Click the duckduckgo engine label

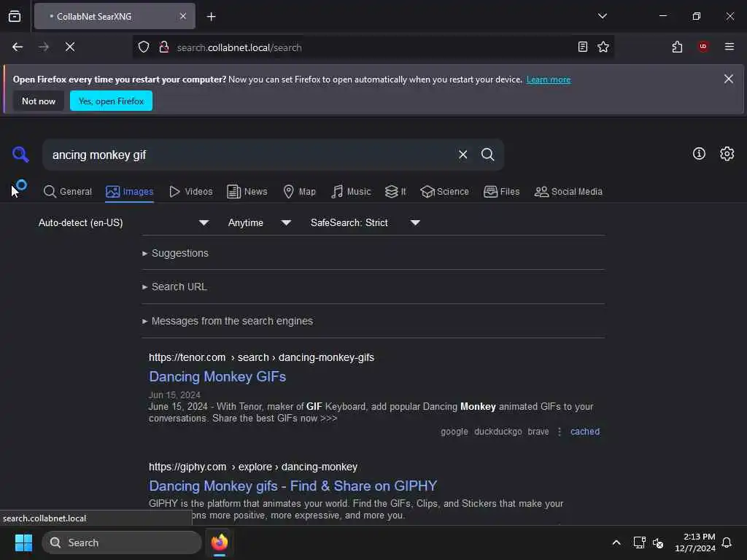pyautogui.click(x=498, y=432)
